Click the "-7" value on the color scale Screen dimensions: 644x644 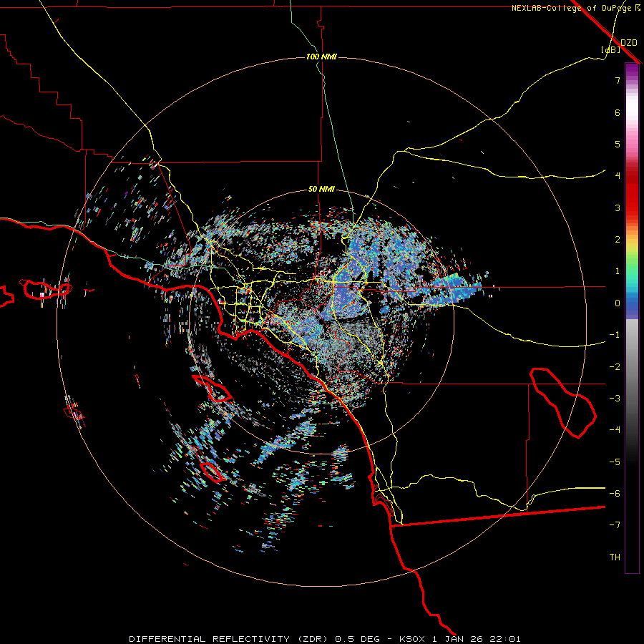[x=615, y=525]
